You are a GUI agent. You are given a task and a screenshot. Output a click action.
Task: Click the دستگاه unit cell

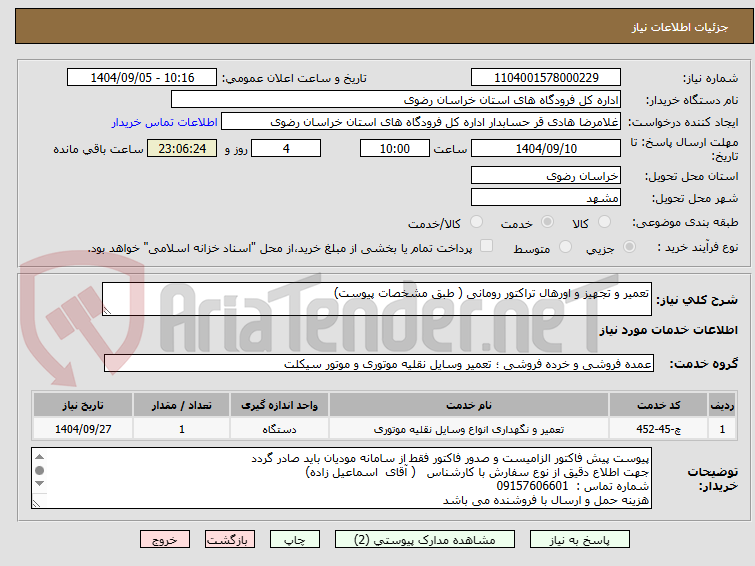point(280,429)
